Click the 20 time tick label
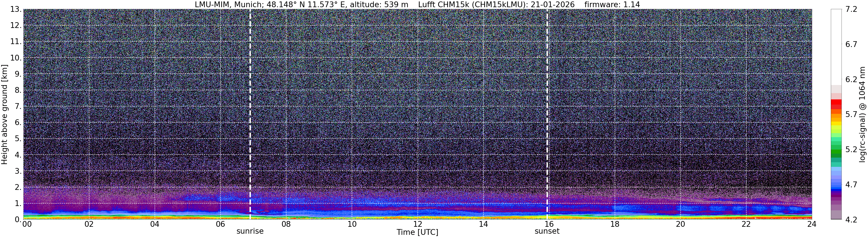 click(680, 224)
